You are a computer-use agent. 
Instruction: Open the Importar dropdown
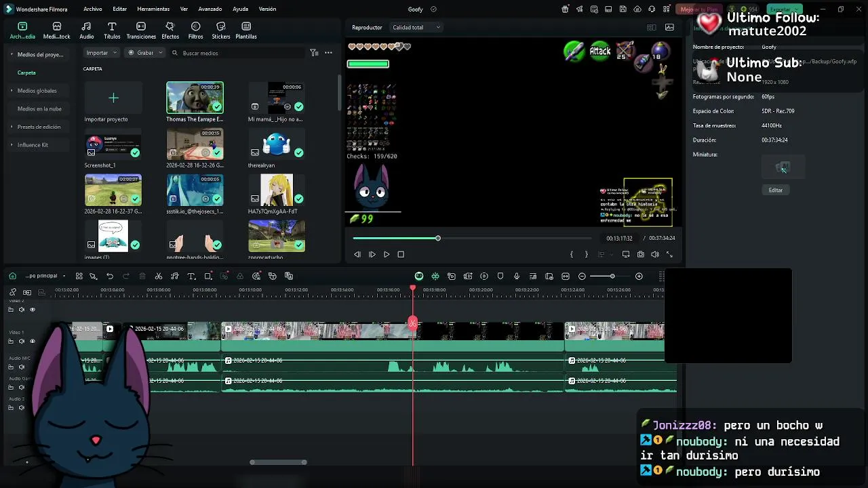point(101,52)
